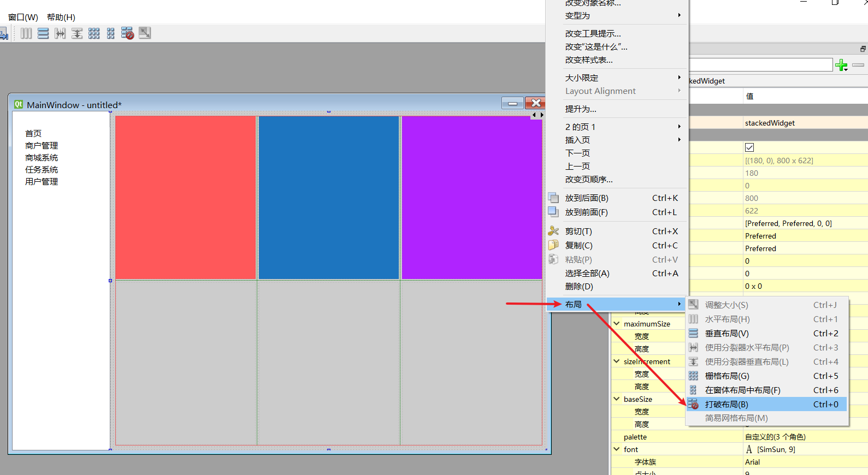Collapse the font property group
Screen dimensions: 868x475
click(617, 449)
